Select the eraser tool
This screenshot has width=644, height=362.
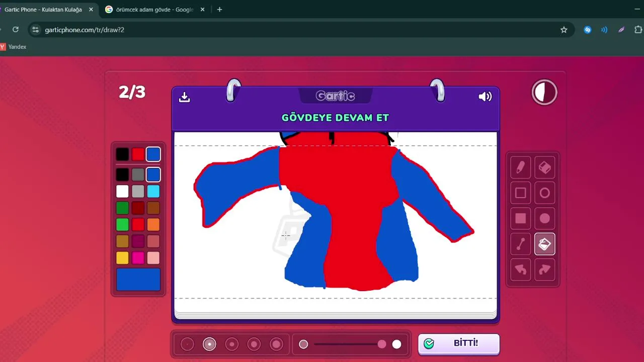[545, 167]
